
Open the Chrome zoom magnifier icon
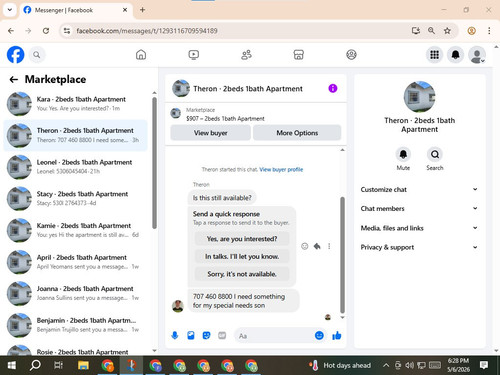point(431,31)
